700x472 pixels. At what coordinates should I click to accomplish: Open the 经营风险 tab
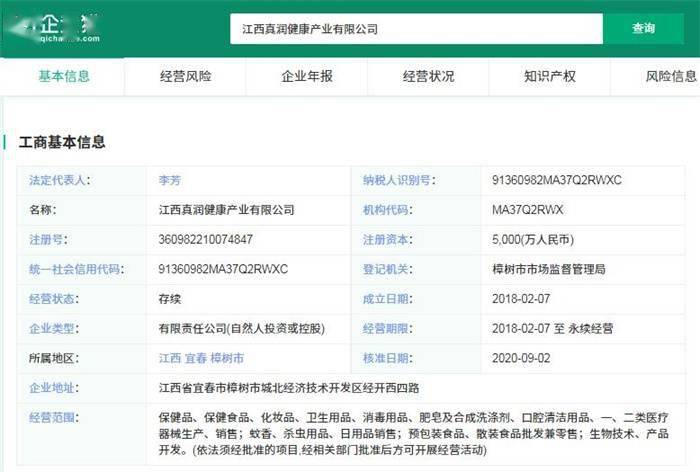pos(185,76)
